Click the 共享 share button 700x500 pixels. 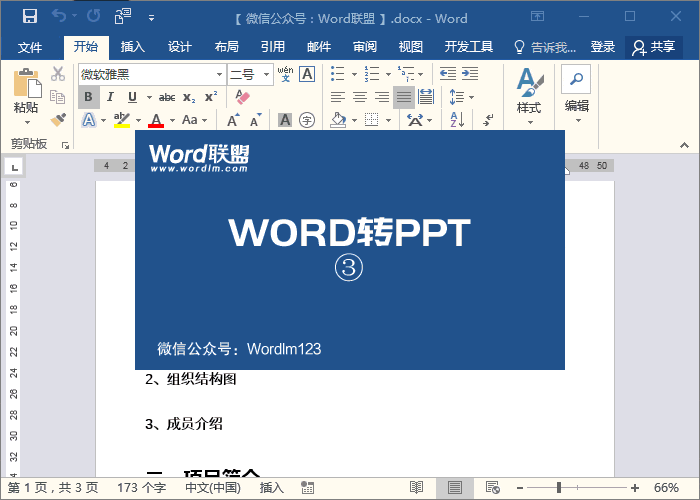click(654, 47)
